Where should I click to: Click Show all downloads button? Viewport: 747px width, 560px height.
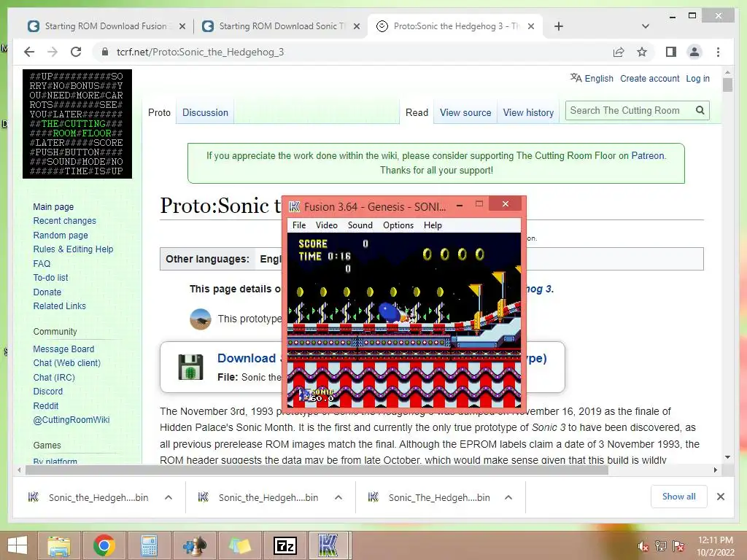pos(679,497)
